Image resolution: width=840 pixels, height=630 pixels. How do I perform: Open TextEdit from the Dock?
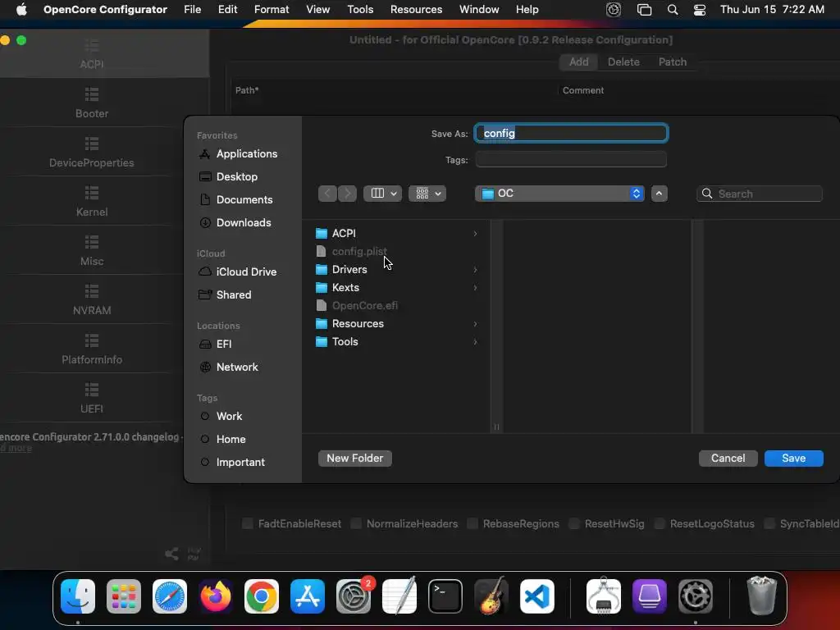(399, 596)
